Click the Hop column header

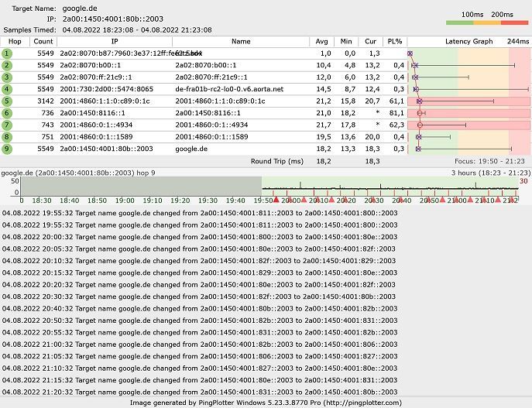[15, 41]
